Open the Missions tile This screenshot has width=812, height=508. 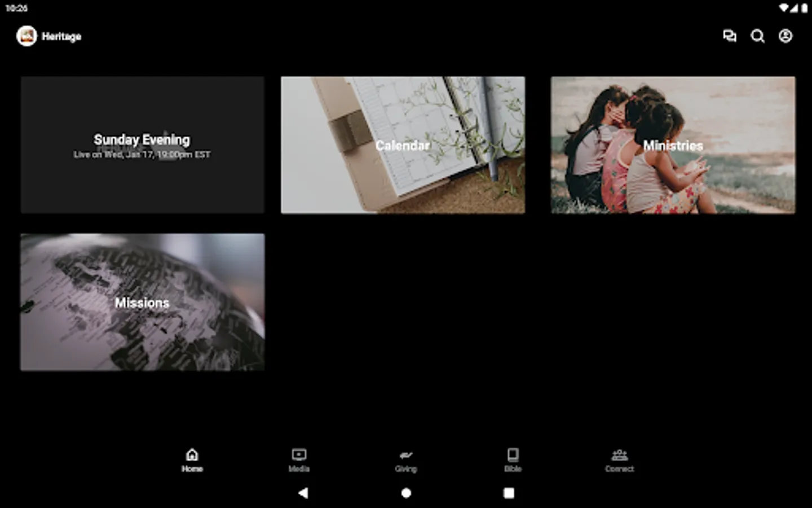pyautogui.click(x=142, y=301)
